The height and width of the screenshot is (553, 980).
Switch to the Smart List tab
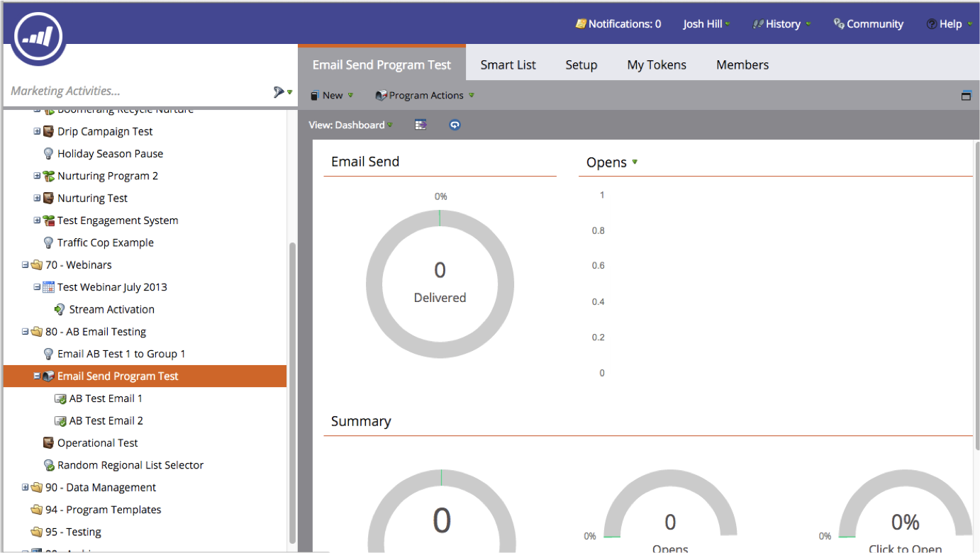[x=508, y=65]
